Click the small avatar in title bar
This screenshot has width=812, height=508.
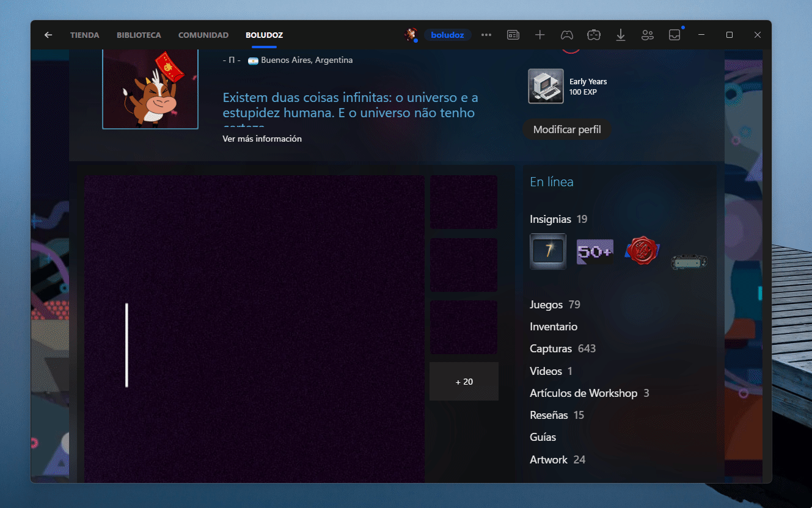click(x=411, y=35)
